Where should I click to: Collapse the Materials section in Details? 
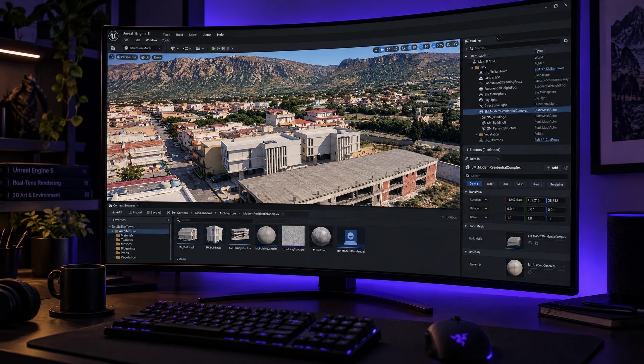[x=466, y=252]
